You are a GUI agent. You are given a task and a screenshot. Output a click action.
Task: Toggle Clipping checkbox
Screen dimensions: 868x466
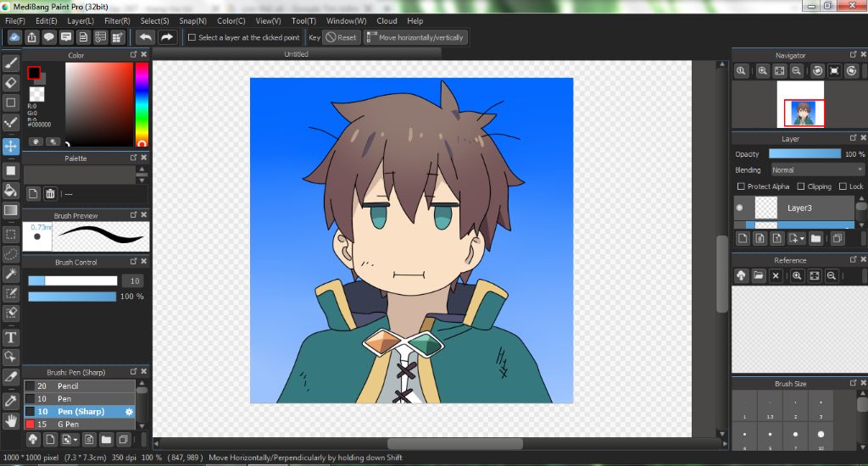[x=800, y=186]
